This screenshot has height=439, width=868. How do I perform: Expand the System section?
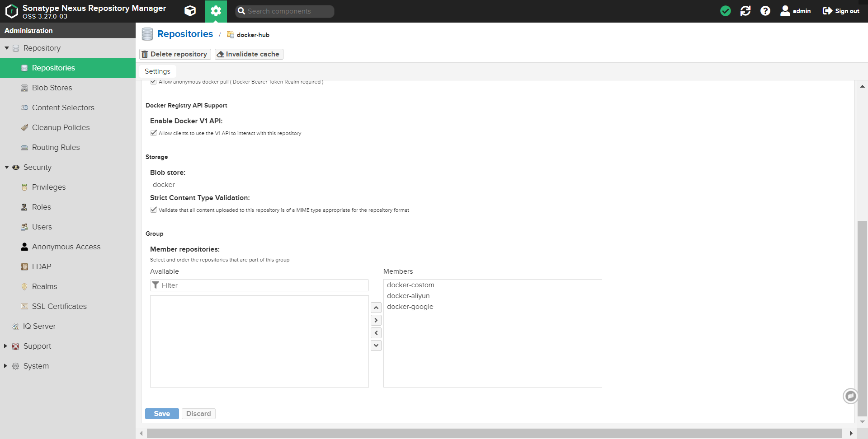[5, 366]
